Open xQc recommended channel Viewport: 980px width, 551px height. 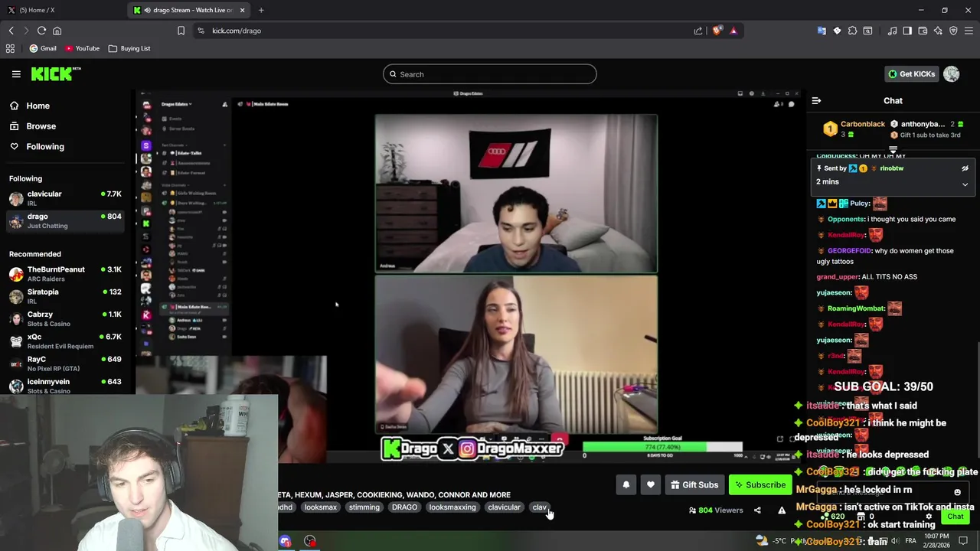65,341
